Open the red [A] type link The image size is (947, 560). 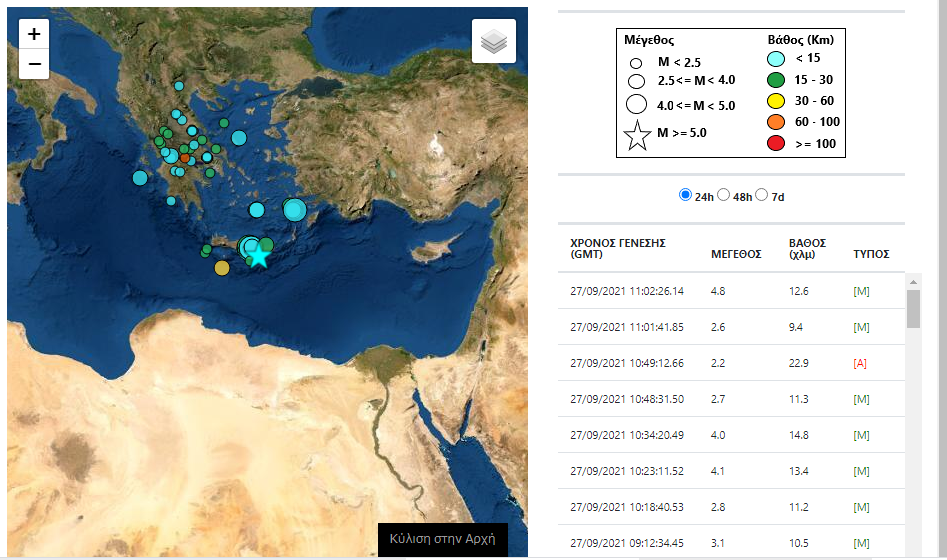860,363
